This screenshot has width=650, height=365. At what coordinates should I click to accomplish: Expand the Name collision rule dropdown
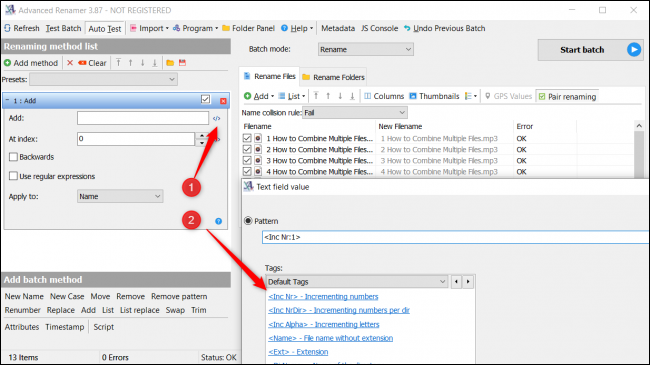coord(355,113)
